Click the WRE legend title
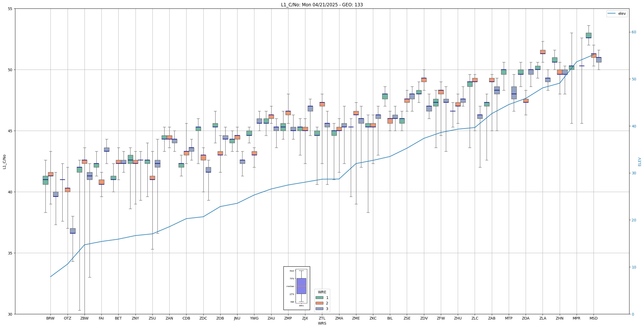644x328 pixels. click(x=322, y=292)
